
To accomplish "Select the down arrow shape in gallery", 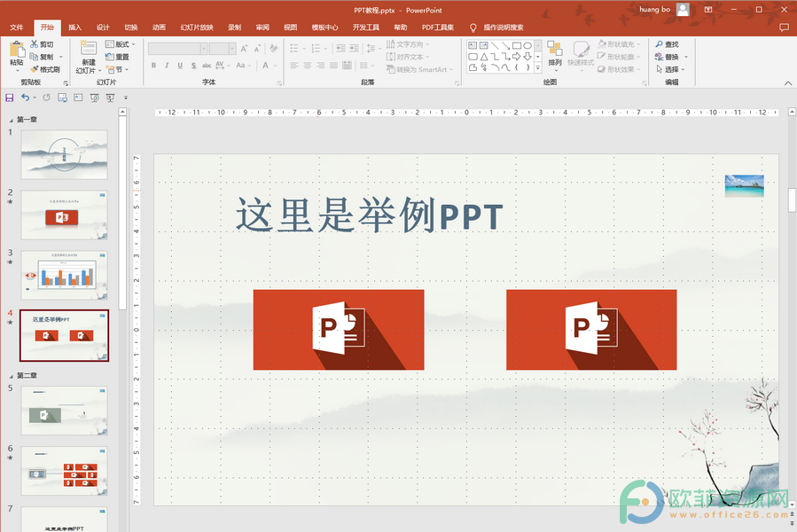I will pyautogui.click(x=527, y=57).
